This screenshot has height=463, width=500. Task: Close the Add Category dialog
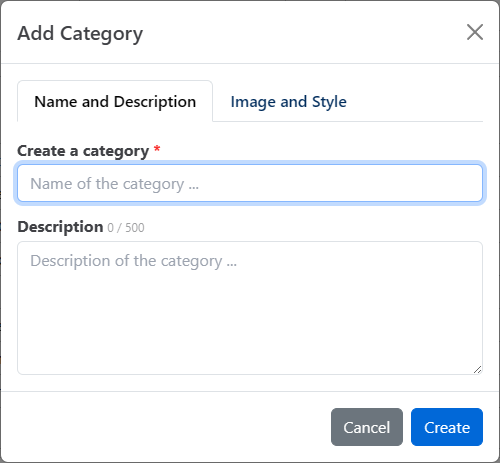click(x=475, y=32)
